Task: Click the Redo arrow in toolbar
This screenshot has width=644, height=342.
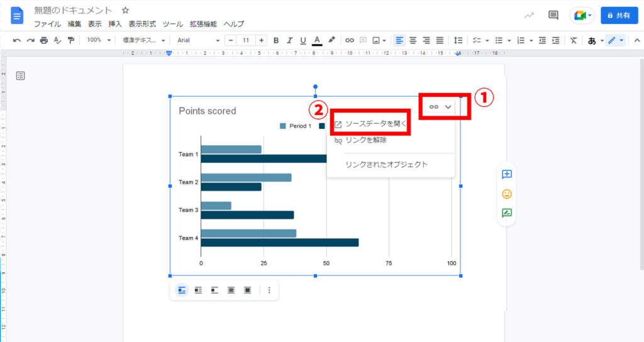Action: point(30,40)
